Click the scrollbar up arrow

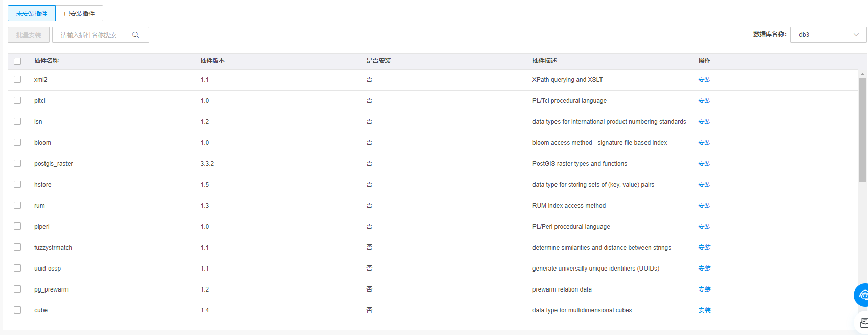pyautogui.click(x=862, y=75)
